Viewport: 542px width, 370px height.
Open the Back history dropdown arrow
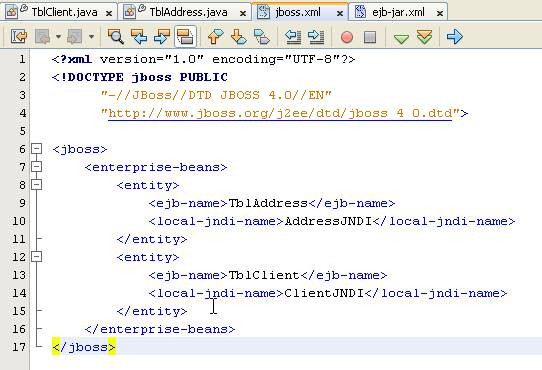coord(58,36)
